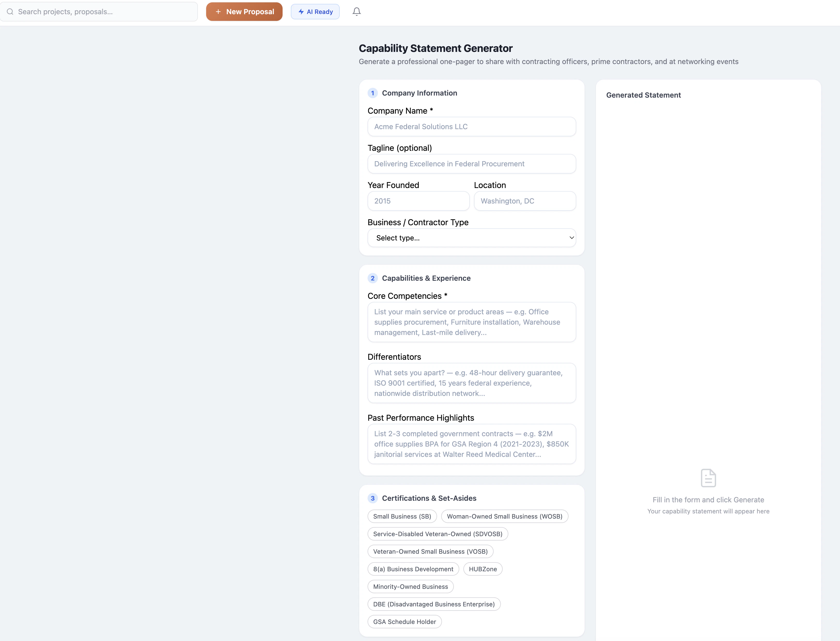The width and height of the screenshot is (840, 641).
Task: Click the document icon in Generated Statement
Action: pyautogui.click(x=708, y=478)
